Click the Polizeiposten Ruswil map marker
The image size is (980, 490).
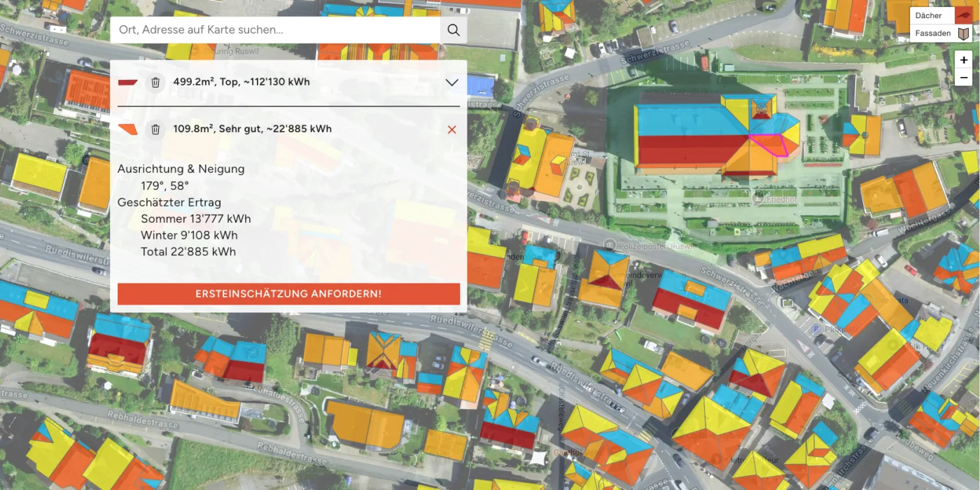coord(610,245)
